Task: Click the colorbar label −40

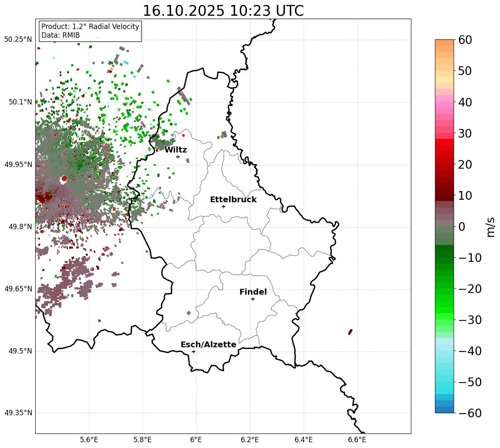Action: click(470, 351)
